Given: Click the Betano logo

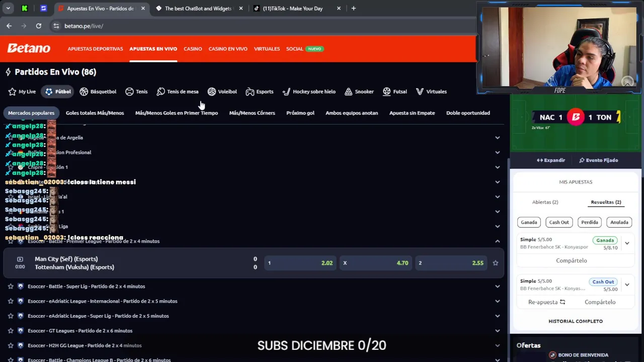Looking at the screenshot, I should [x=29, y=48].
